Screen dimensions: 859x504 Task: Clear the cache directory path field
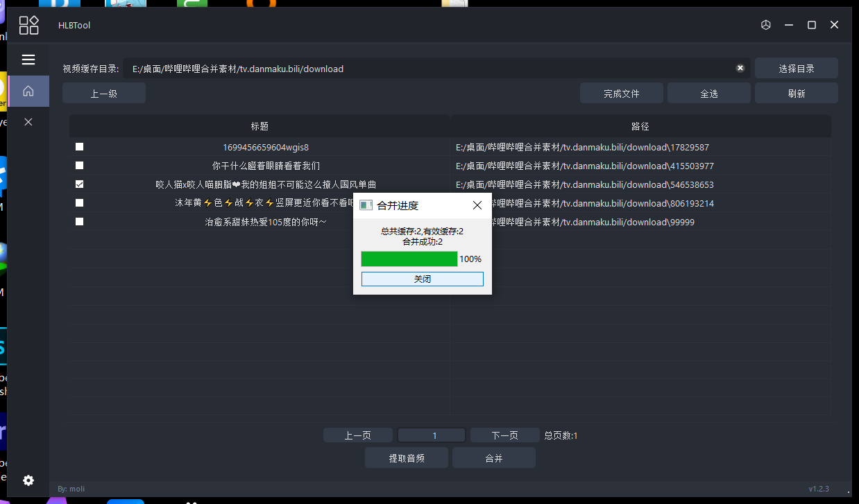[x=740, y=68]
